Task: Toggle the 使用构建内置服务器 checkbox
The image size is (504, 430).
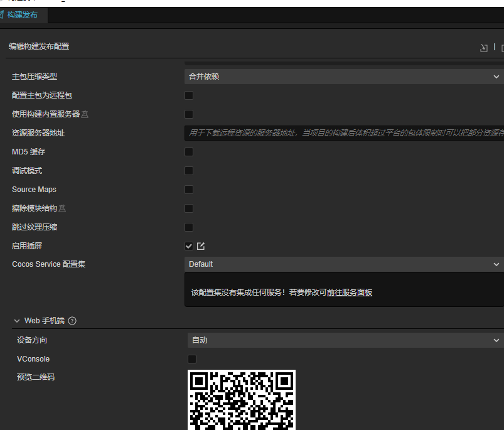Action: click(189, 114)
